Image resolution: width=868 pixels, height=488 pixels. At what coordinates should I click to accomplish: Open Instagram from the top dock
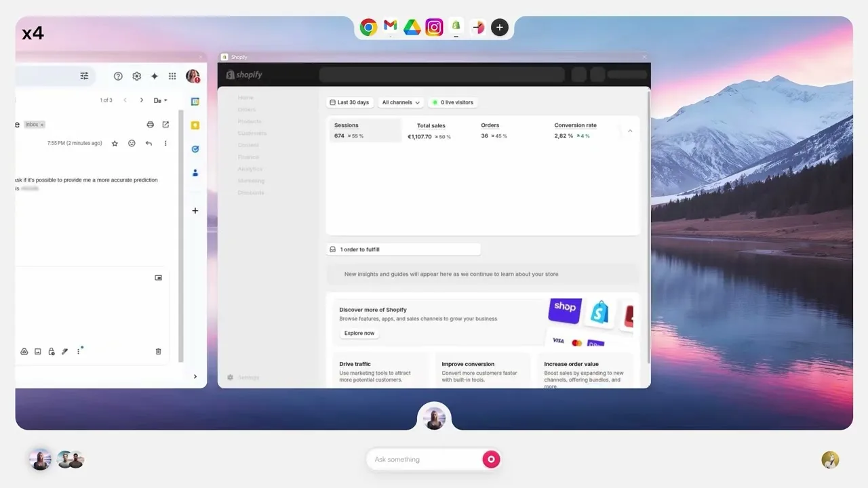coord(434,27)
